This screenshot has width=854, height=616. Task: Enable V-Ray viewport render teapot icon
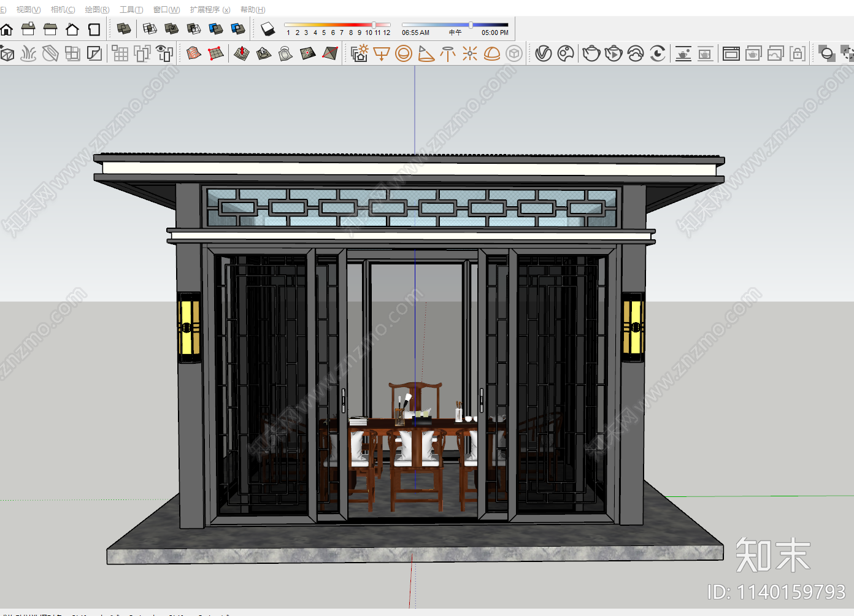pos(683,54)
